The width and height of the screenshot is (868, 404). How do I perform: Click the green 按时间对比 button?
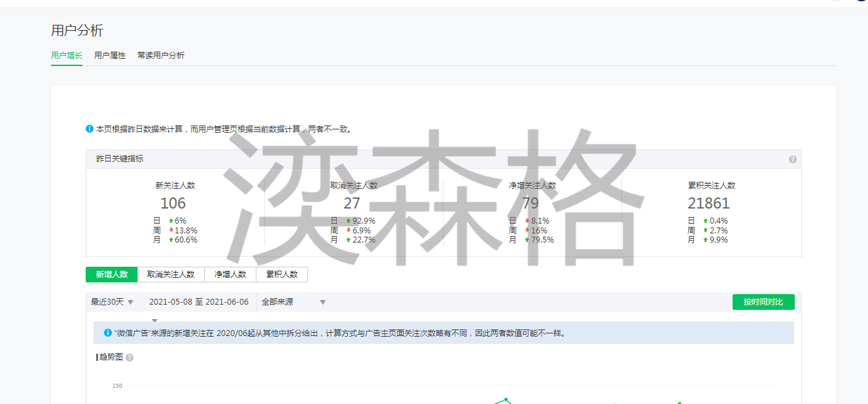pos(763,302)
